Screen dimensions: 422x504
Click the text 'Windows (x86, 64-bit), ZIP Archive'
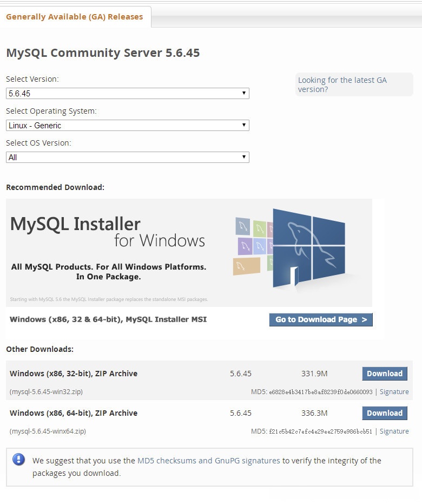74,413
